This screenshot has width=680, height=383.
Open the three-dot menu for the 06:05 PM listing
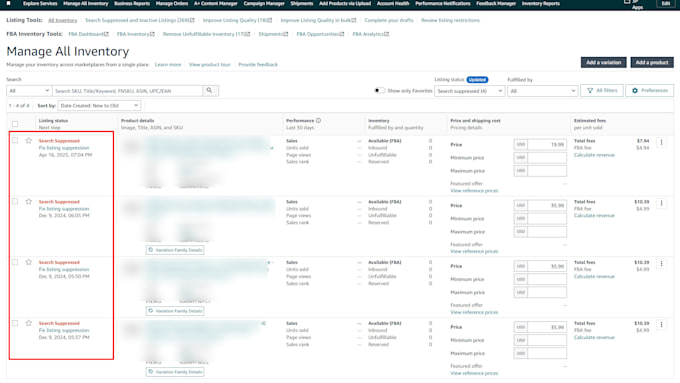pos(661,203)
